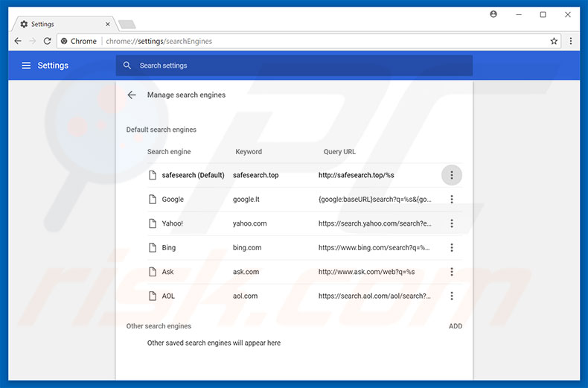588x388 pixels.
Task: Reload the page with refresh icon
Action: pyautogui.click(x=47, y=41)
